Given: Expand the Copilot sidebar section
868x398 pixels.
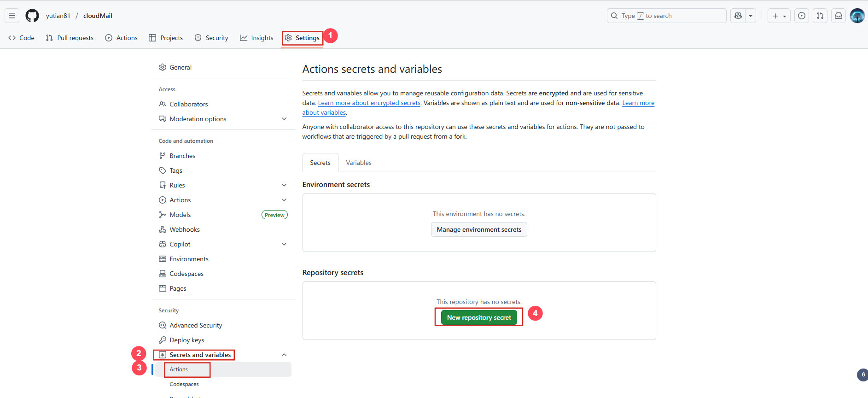Looking at the screenshot, I should (x=284, y=244).
